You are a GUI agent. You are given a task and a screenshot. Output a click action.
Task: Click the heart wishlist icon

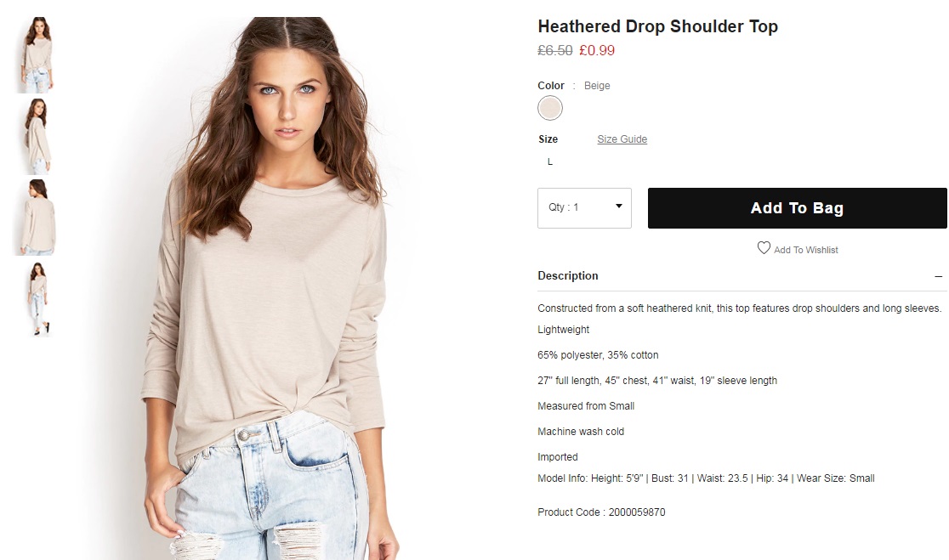764,248
